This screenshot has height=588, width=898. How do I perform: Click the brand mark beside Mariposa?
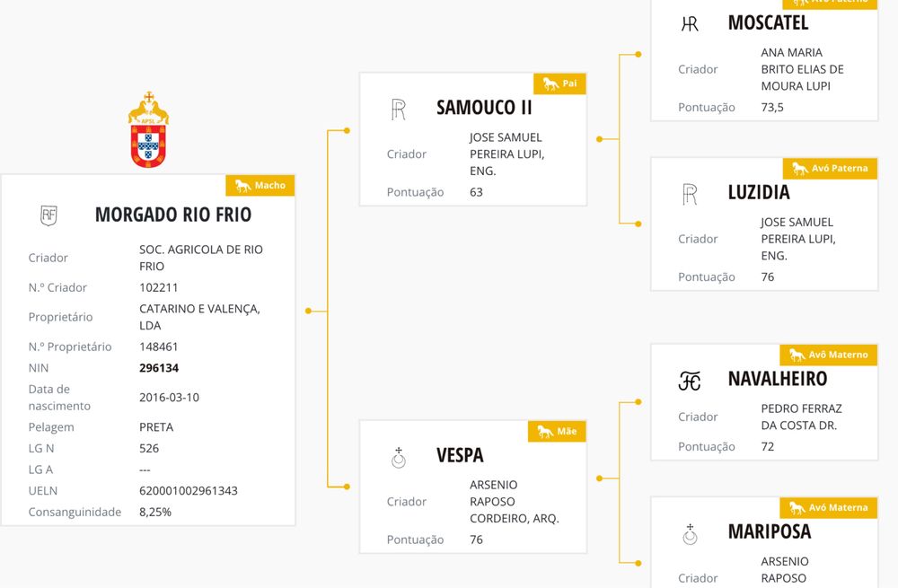pos(690,534)
